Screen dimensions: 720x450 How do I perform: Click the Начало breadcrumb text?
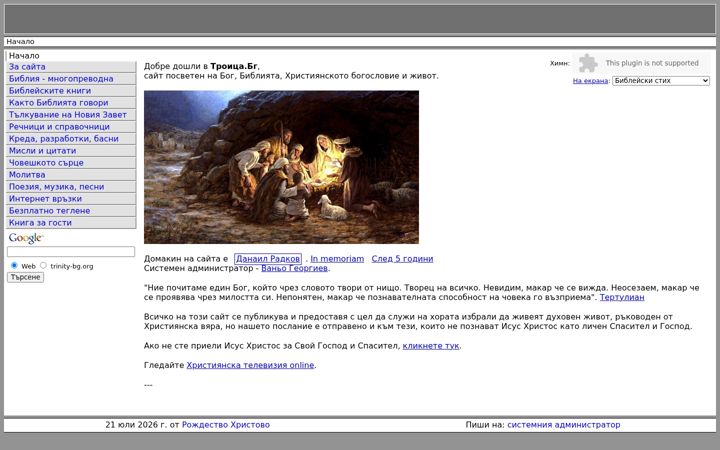[x=20, y=42]
